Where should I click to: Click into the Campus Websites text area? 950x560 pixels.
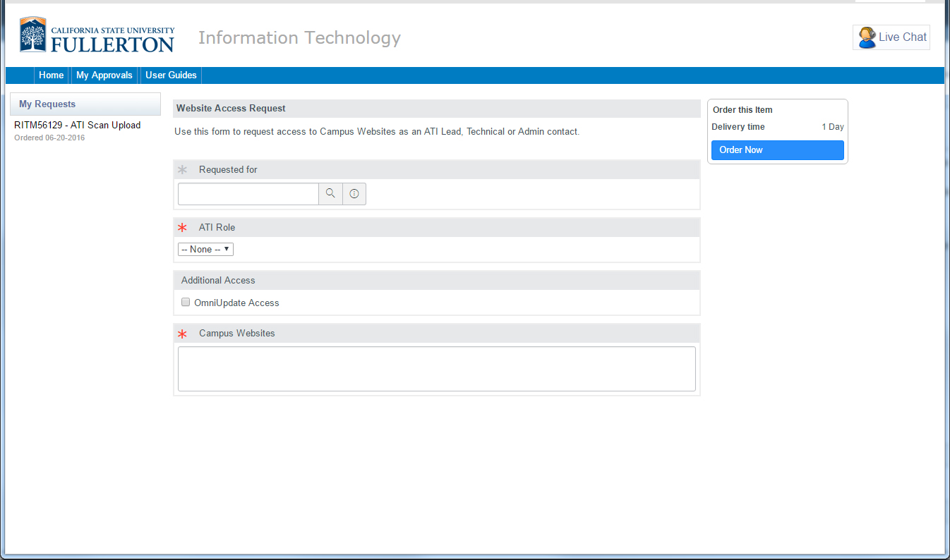coord(436,368)
